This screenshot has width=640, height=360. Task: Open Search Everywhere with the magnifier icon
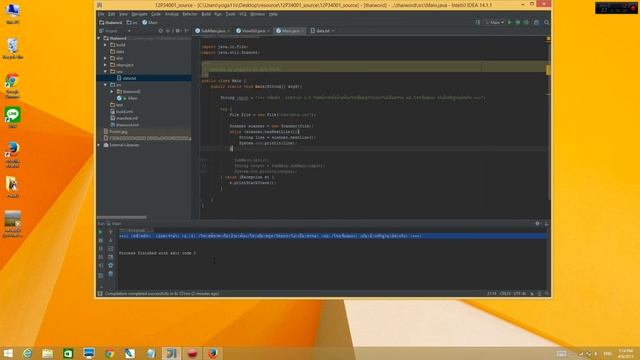[547, 22]
